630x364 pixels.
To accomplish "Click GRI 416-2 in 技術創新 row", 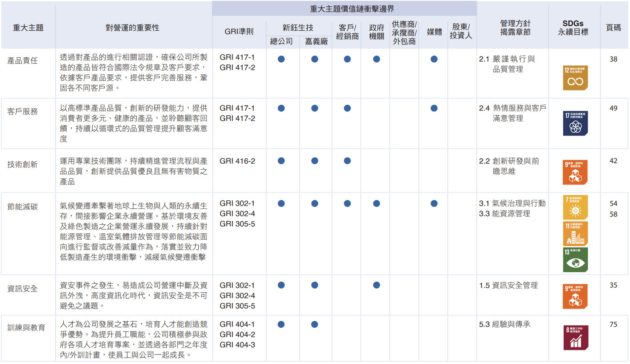I will click(237, 161).
